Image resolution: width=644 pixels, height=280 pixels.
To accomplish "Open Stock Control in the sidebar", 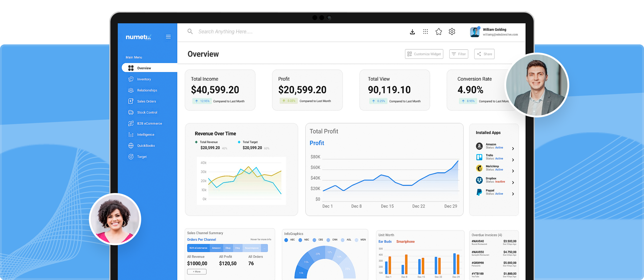I will (x=147, y=112).
